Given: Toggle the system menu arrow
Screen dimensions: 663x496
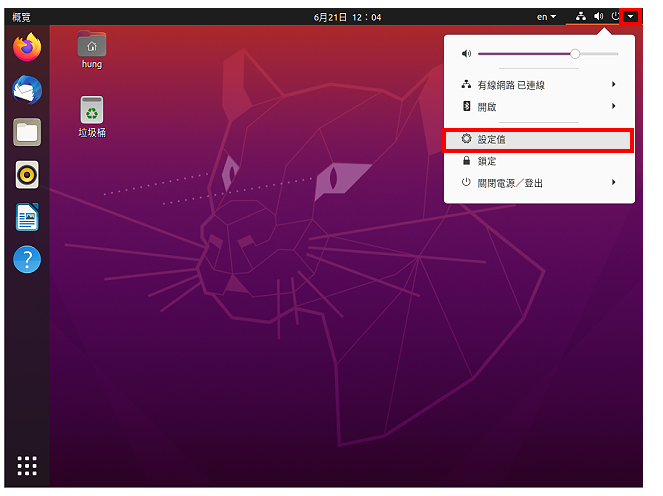Looking at the screenshot, I should (630, 16).
